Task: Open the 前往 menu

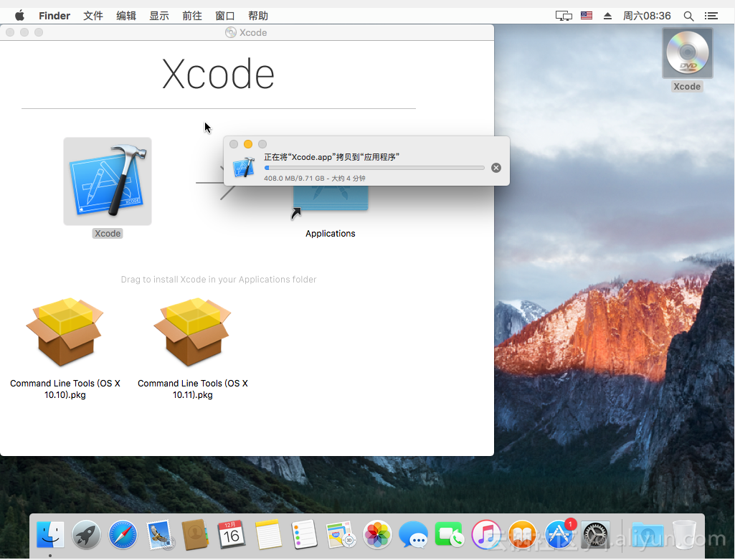Action: (x=191, y=16)
